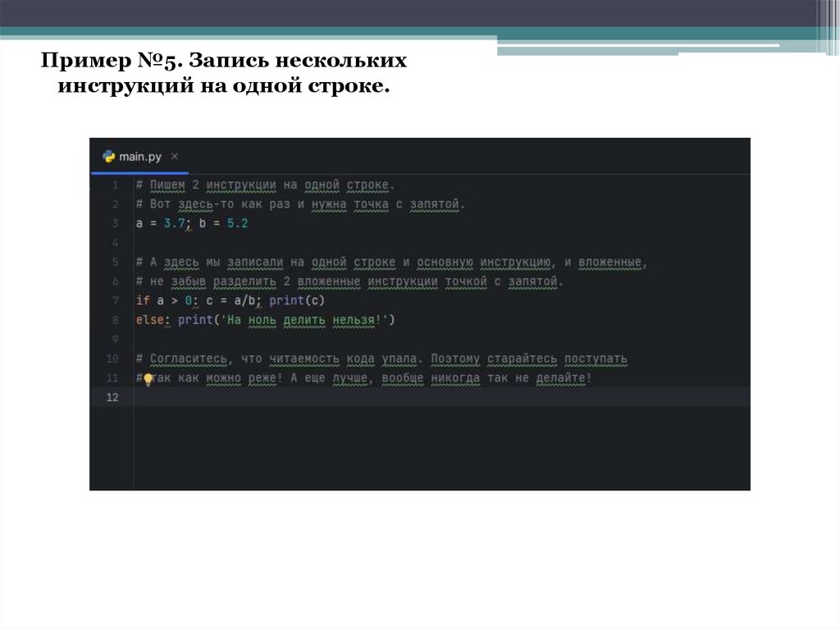Click the comment starting '# А здесь мы записали'
This screenshot has height=629, width=840.
pyautogui.click(x=391, y=262)
